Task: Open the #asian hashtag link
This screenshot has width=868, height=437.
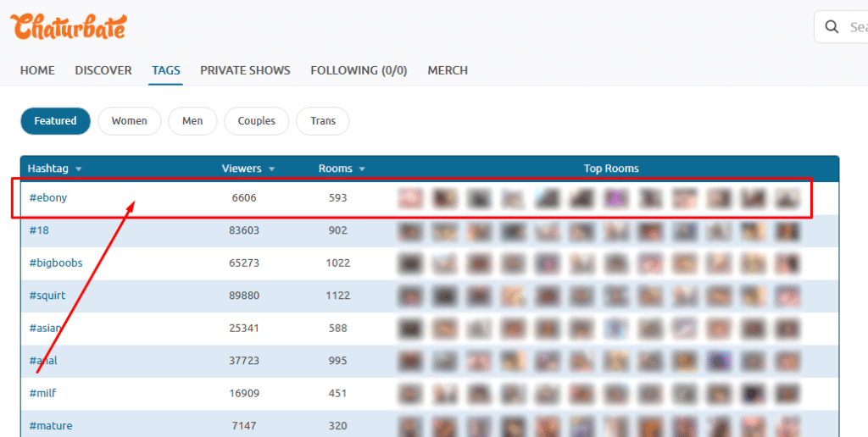Action: 45,328
